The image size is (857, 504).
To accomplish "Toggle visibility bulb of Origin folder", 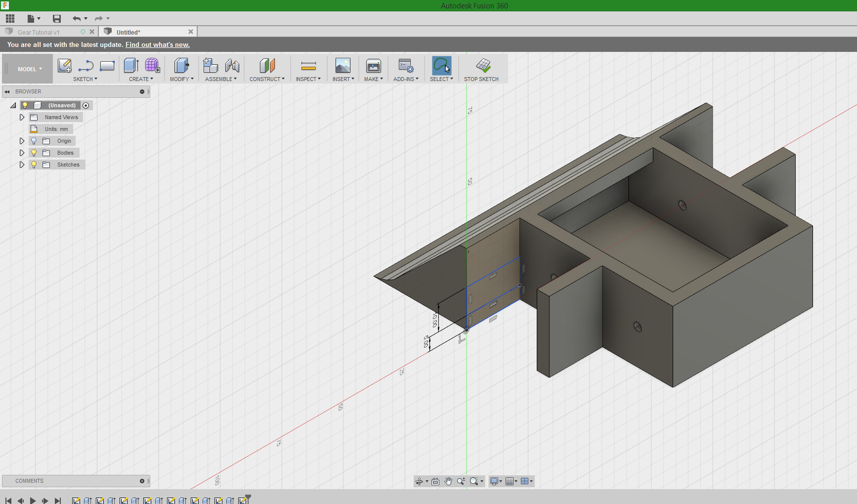I will 34,141.
